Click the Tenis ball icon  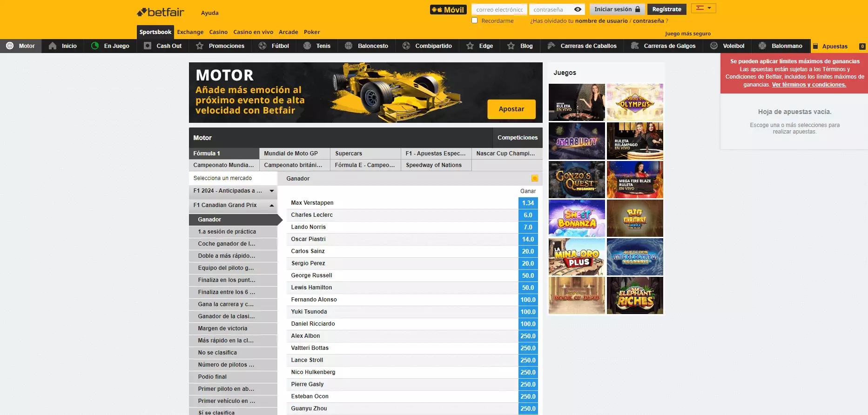[x=307, y=46]
